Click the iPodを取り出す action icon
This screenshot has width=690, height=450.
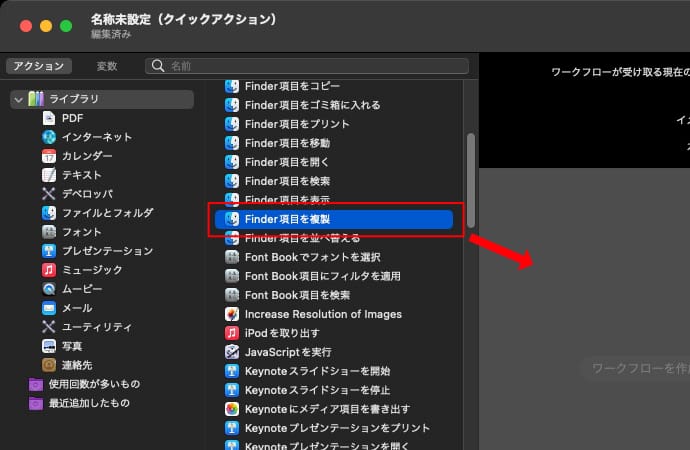232,333
